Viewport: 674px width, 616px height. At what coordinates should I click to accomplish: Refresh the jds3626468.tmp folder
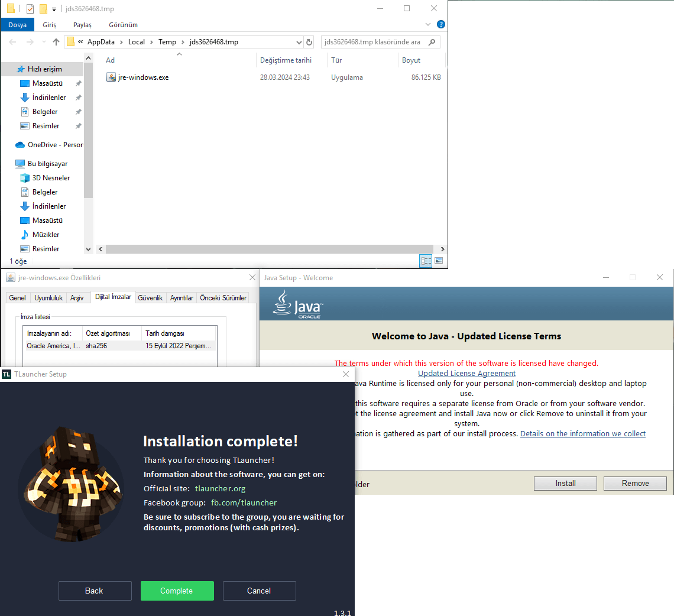point(309,42)
